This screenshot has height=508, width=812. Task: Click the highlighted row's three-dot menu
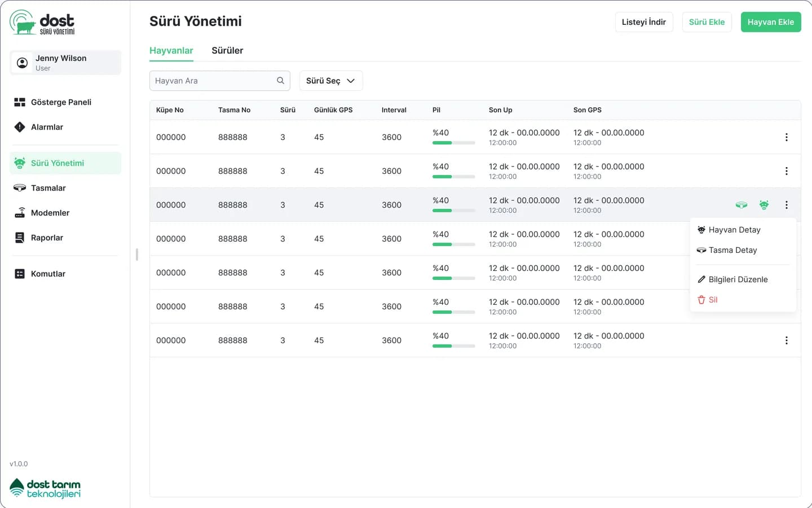pyautogui.click(x=787, y=205)
